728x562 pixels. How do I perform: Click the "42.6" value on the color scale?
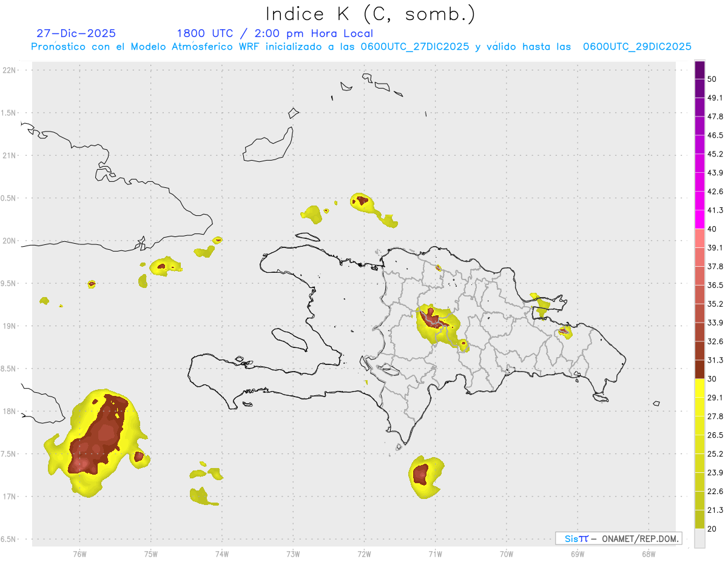click(x=715, y=192)
